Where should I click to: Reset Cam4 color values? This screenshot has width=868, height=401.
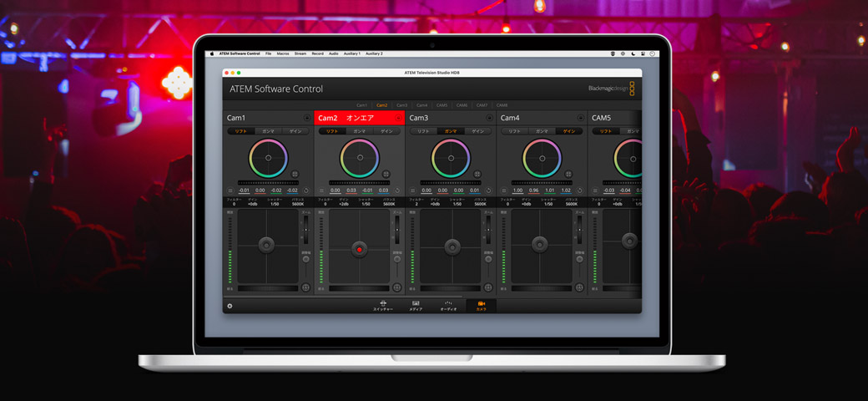(579, 190)
